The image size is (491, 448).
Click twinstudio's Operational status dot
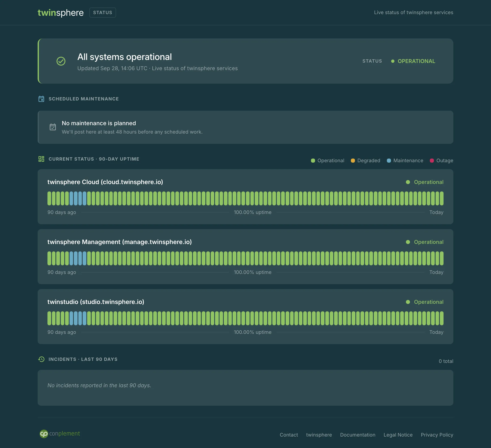[408, 302]
